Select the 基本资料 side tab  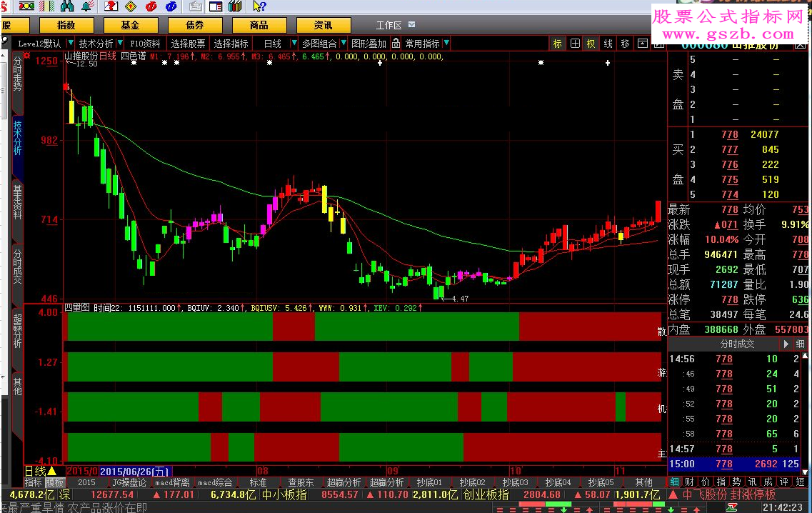pyautogui.click(x=18, y=202)
